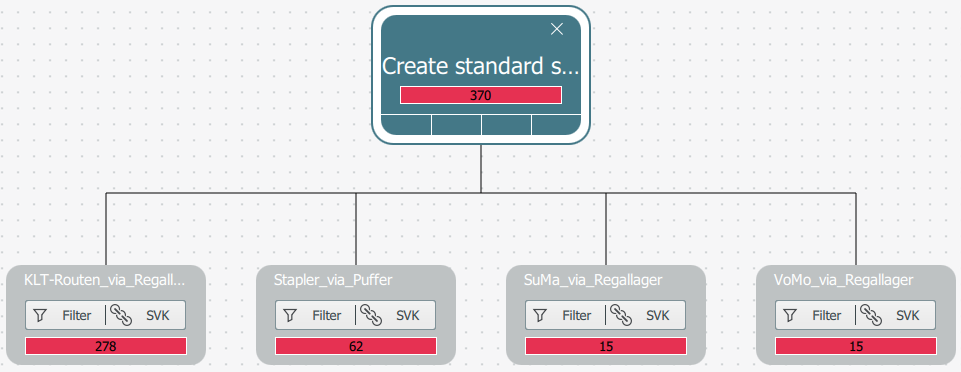Click second empty cell in top node footer

457,124
